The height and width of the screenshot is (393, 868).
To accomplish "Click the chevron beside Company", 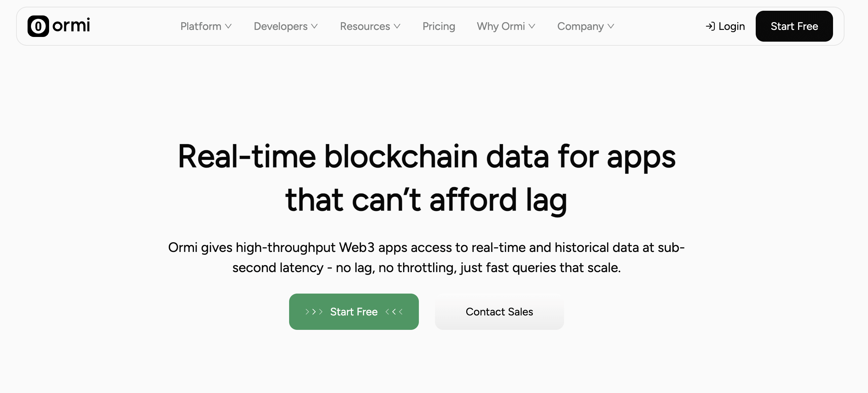I will (611, 26).
